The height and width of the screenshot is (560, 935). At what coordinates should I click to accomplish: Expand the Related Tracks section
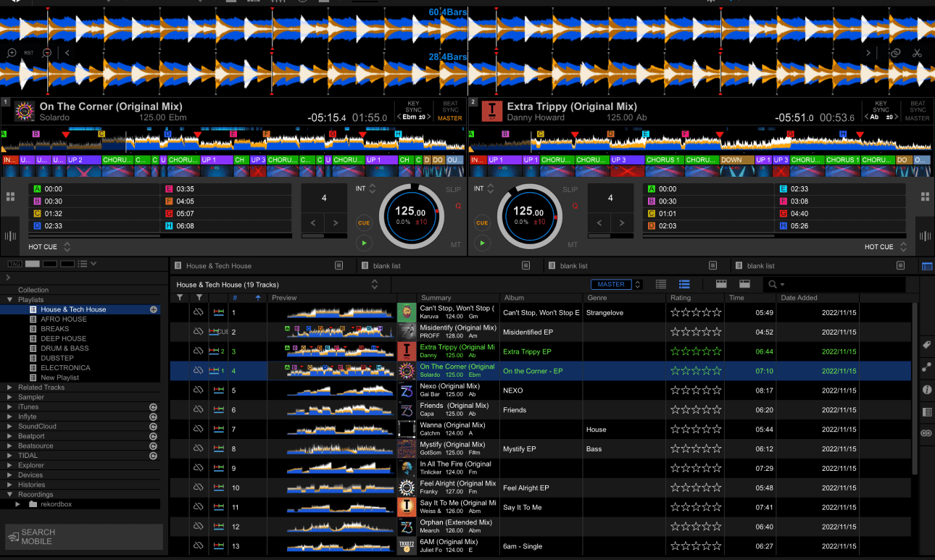(x=10, y=388)
